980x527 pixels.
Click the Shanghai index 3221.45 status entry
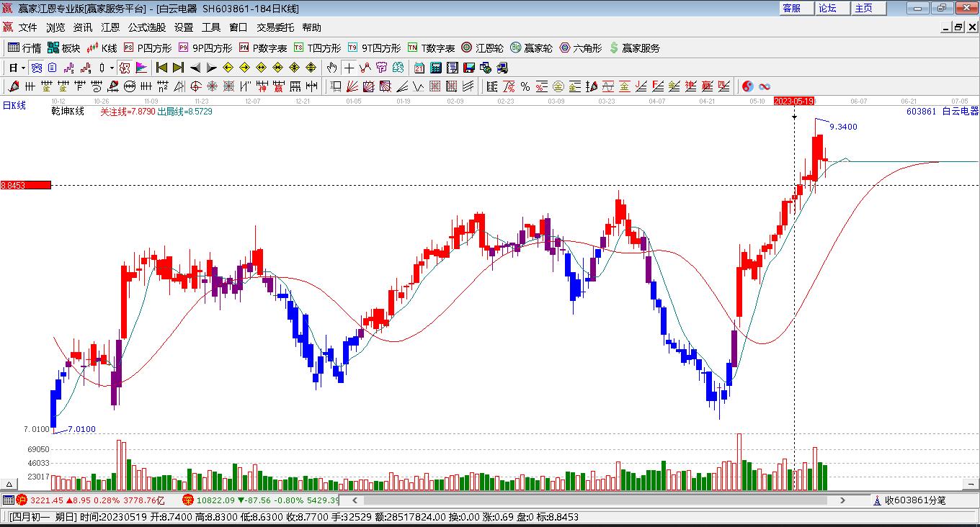[x=92, y=500]
